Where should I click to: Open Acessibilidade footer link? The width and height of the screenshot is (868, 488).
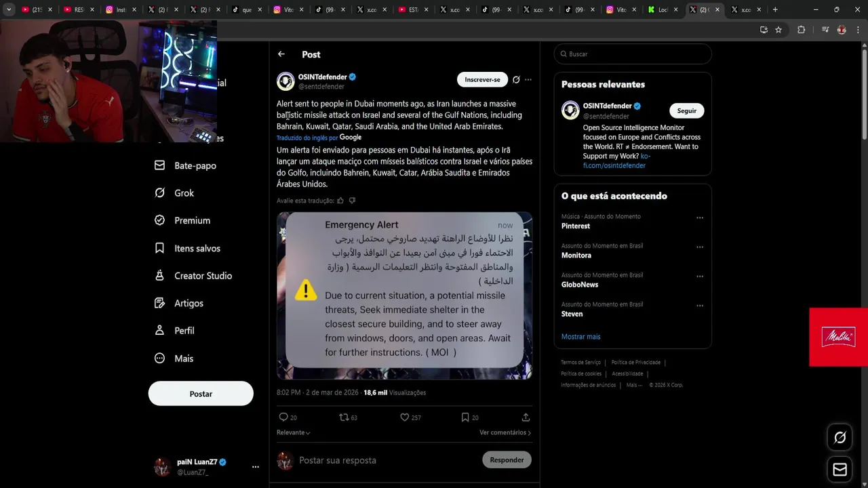627,373
